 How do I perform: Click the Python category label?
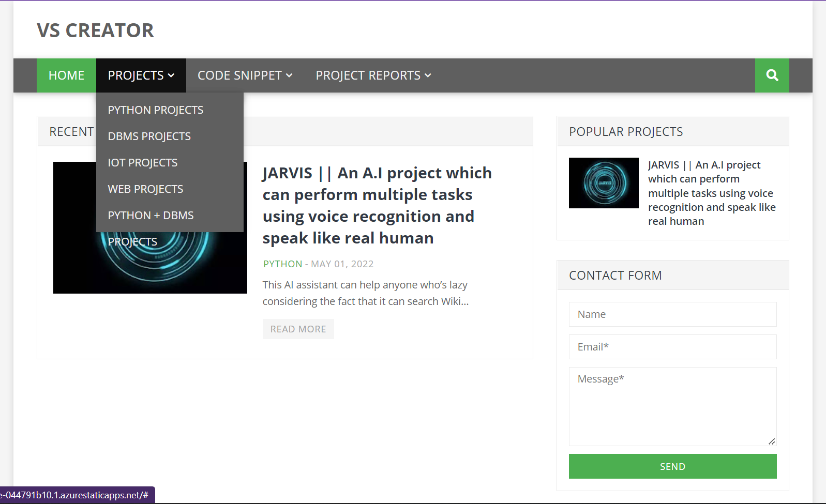(283, 264)
